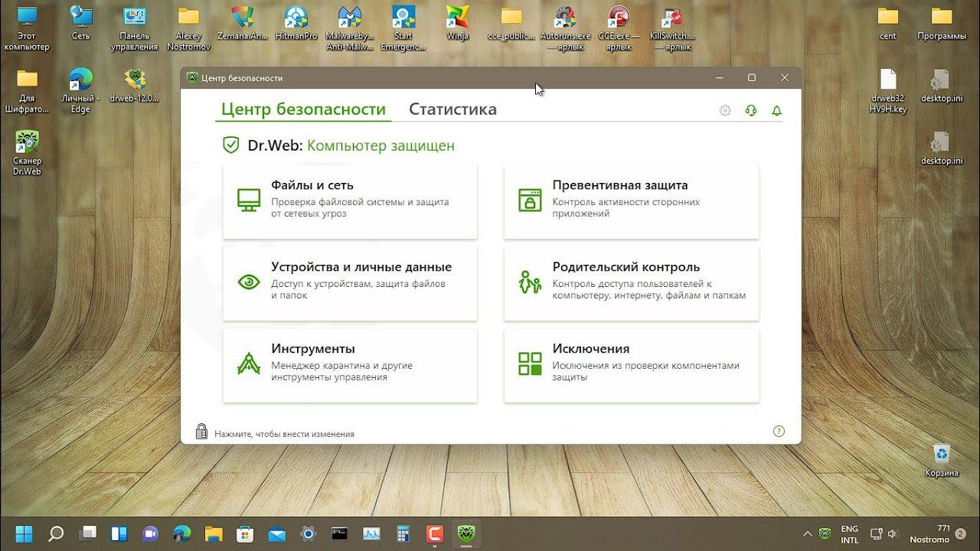Open Dr.Web settings gear icon
Viewport: 980px width, 551px height.
[x=725, y=111]
